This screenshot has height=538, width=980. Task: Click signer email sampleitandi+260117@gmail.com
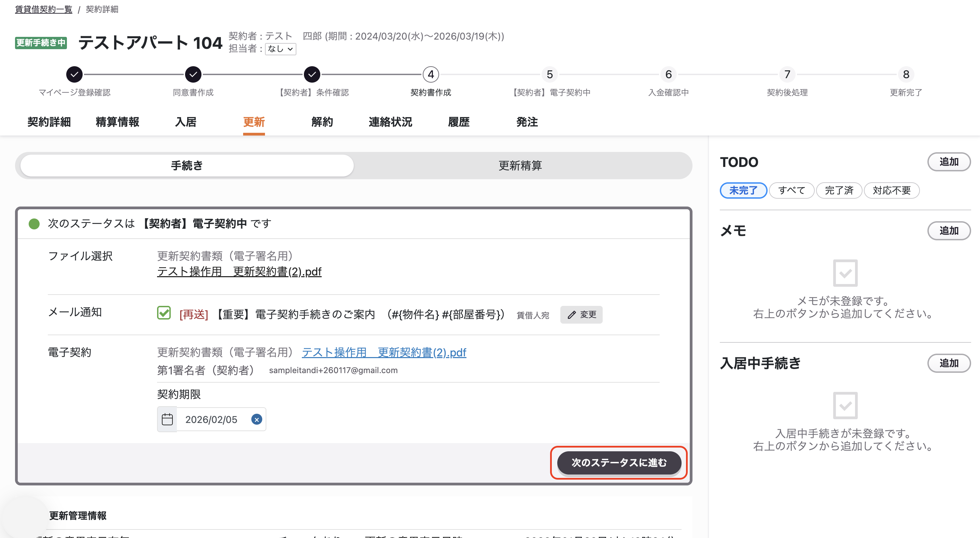coord(333,370)
